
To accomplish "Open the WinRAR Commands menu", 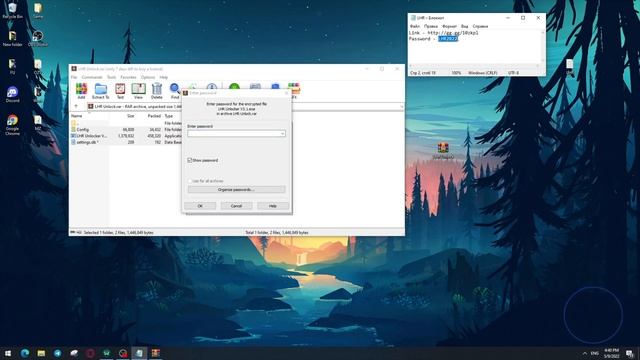I will coord(92,77).
